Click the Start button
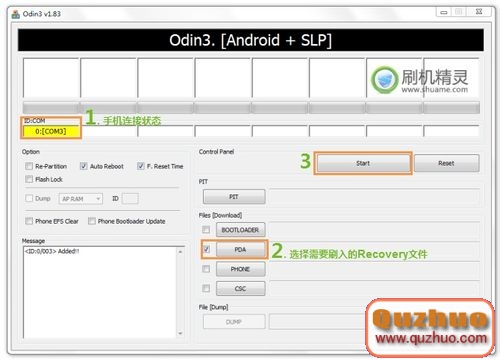Image resolution: width=500 pixels, height=363 pixels. point(363,163)
